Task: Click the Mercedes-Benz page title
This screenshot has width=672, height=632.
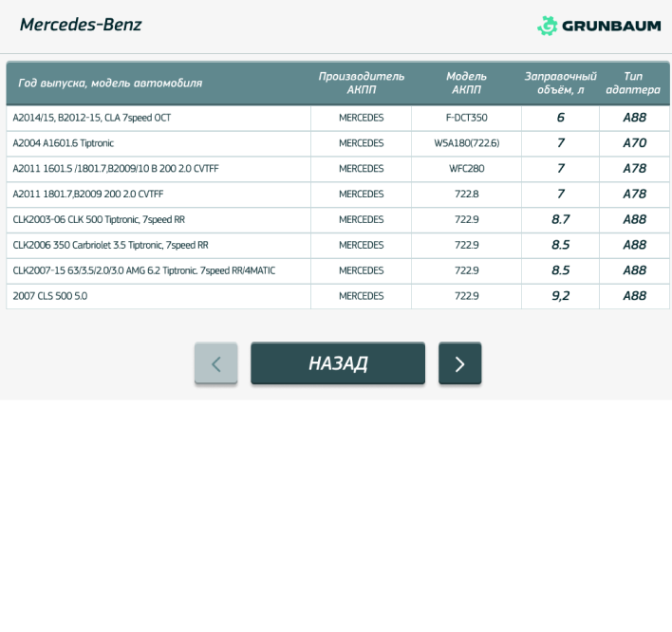Action: point(81,25)
